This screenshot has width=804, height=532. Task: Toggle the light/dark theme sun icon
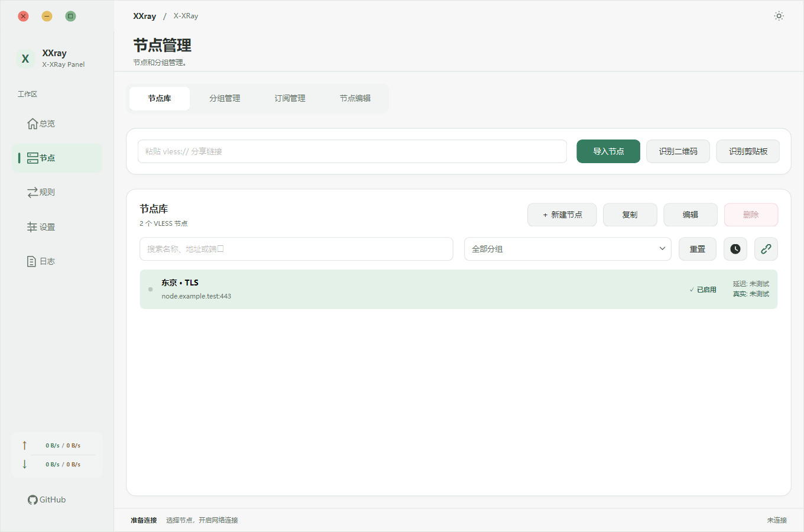[x=779, y=16]
